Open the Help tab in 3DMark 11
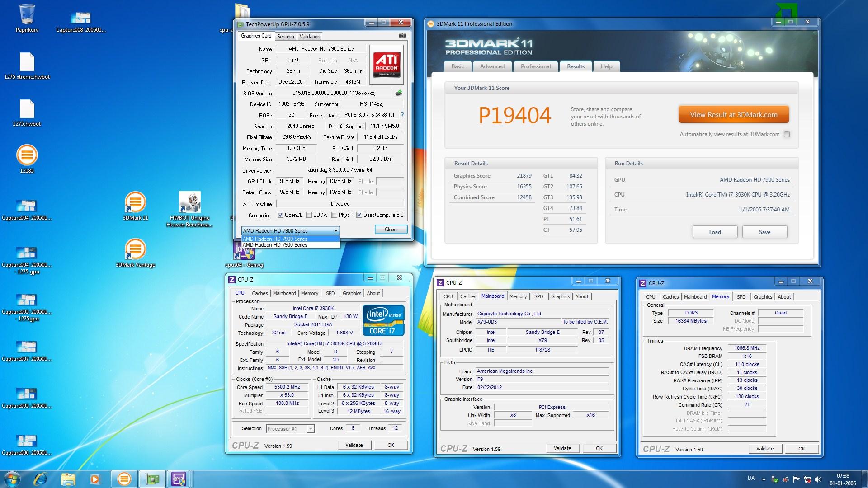Viewport: 868px width, 488px height. pyautogui.click(x=606, y=66)
